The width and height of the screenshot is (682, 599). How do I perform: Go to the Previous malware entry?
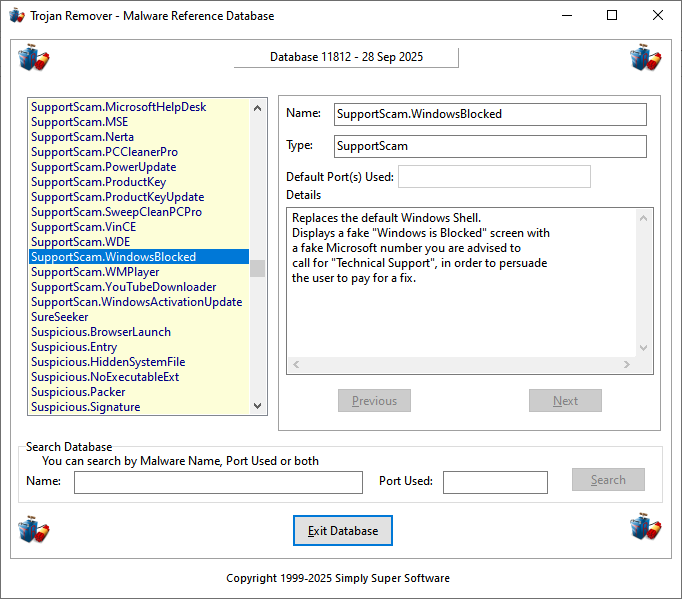[374, 401]
